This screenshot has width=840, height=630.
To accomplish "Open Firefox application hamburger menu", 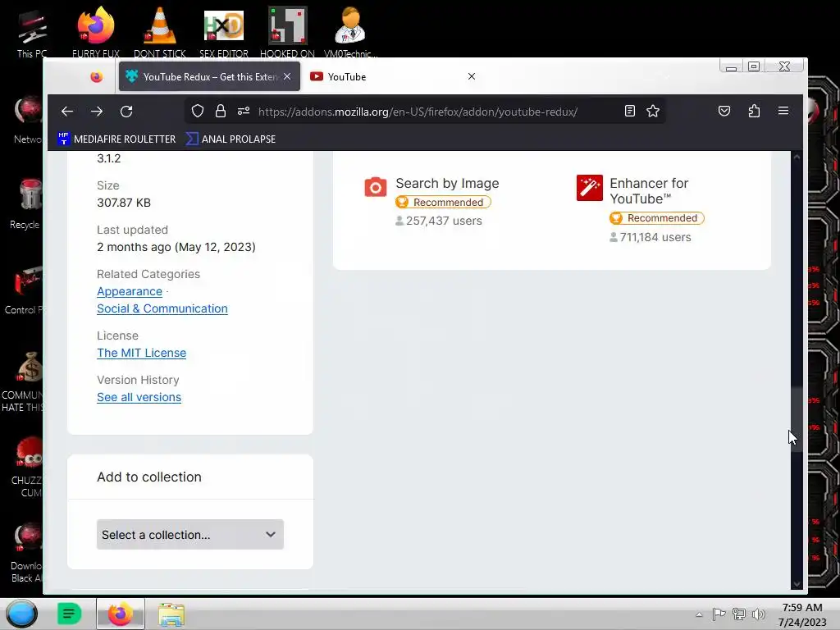I will (x=783, y=111).
